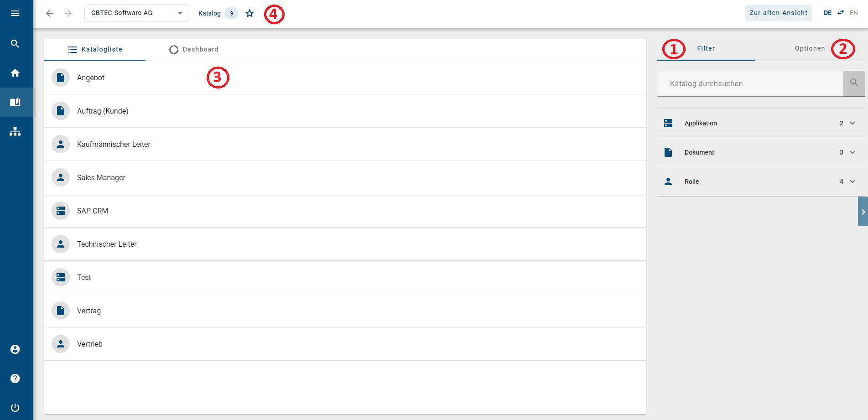
Task: Open the hamburger menu in the sidebar
Action: point(15,13)
